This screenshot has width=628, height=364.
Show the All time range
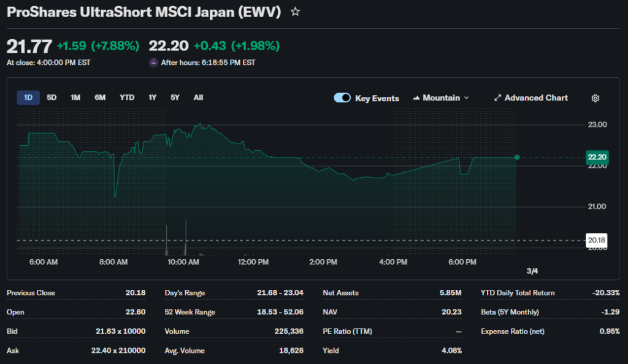(198, 97)
